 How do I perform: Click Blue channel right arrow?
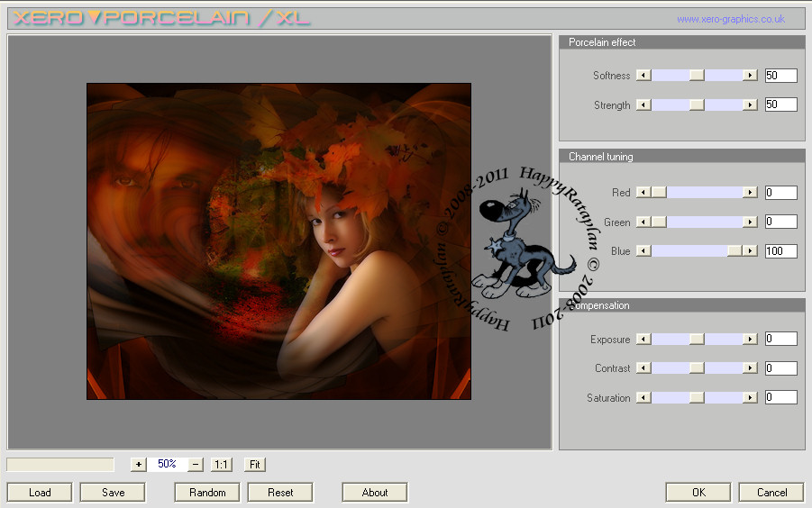click(x=750, y=251)
